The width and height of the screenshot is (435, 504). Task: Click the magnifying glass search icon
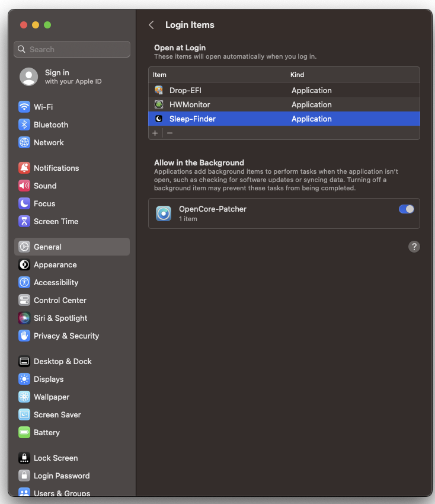[x=21, y=49]
